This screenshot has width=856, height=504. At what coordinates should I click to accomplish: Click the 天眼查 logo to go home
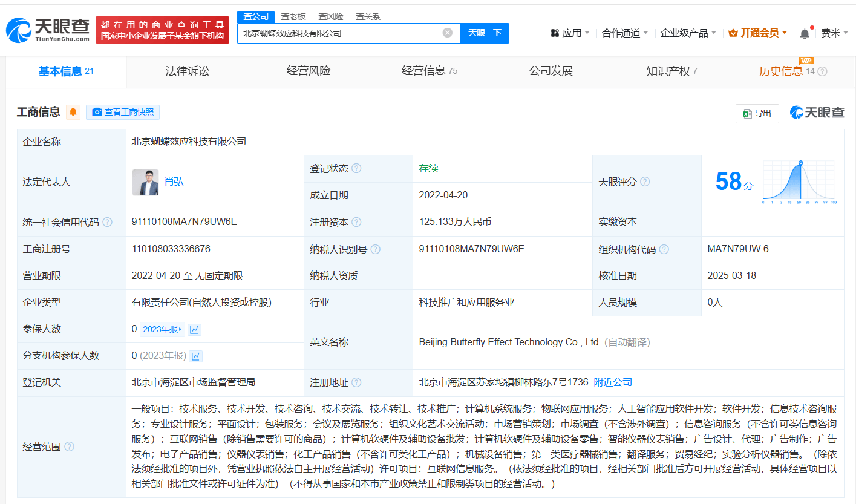coord(48,30)
